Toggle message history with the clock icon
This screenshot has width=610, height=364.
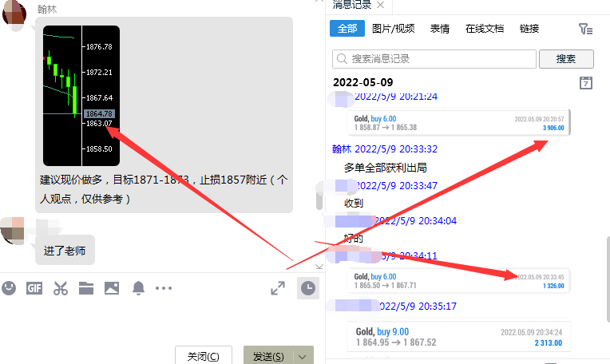308,288
